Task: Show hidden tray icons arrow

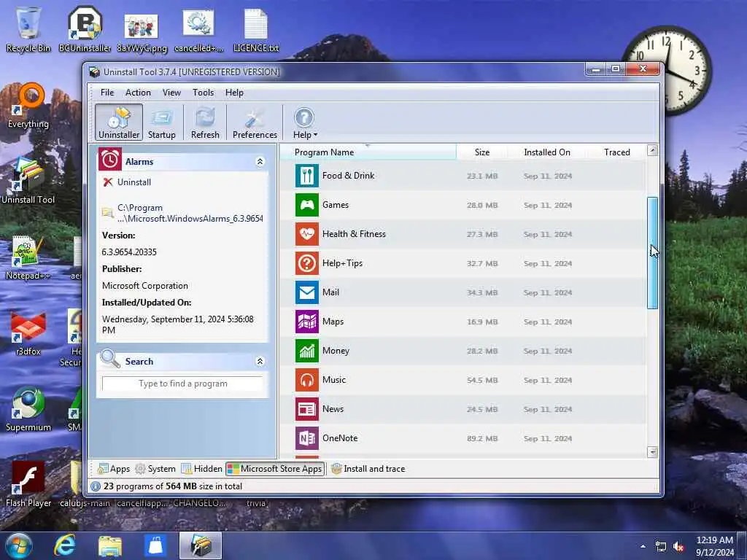Action: [643, 546]
